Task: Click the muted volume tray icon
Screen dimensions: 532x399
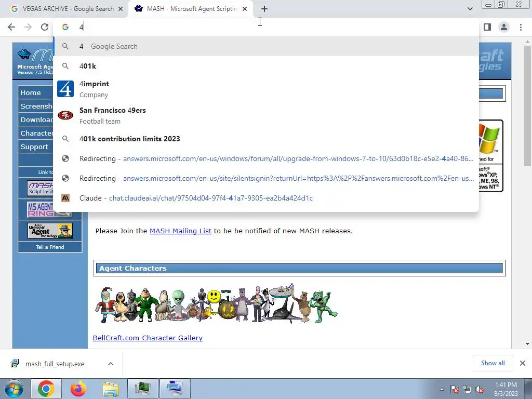Action: coord(480,389)
